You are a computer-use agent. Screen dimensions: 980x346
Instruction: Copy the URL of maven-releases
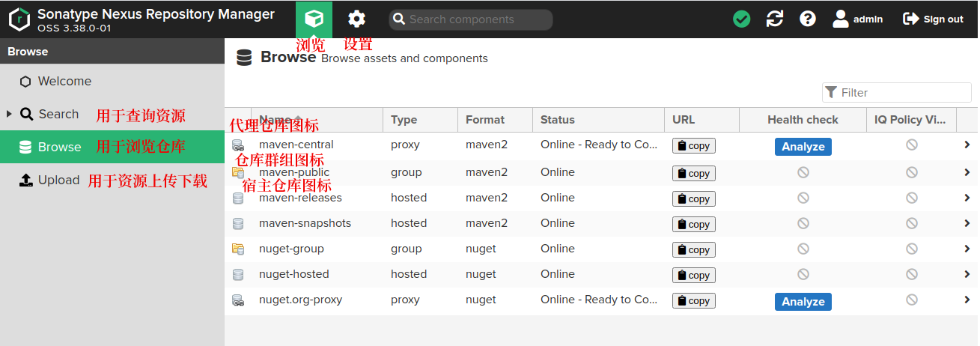click(x=693, y=198)
